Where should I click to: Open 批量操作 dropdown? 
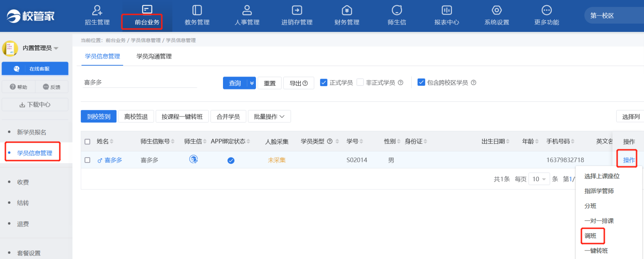click(x=269, y=116)
